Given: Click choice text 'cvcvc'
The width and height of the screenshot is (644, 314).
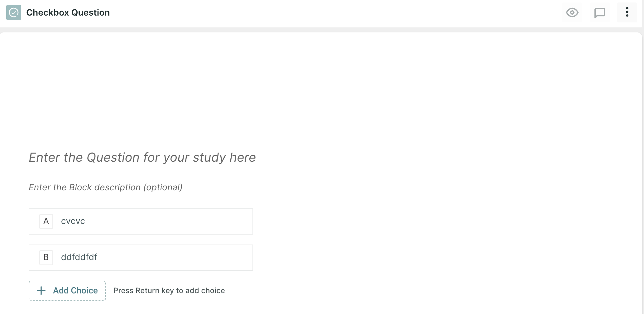Looking at the screenshot, I should point(73,221).
